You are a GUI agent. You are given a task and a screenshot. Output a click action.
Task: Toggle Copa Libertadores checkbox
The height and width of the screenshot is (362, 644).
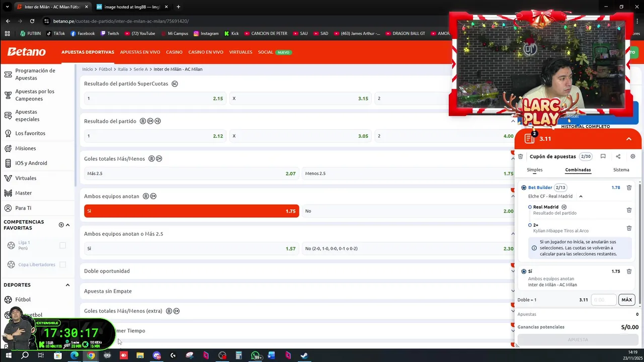[62, 264]
